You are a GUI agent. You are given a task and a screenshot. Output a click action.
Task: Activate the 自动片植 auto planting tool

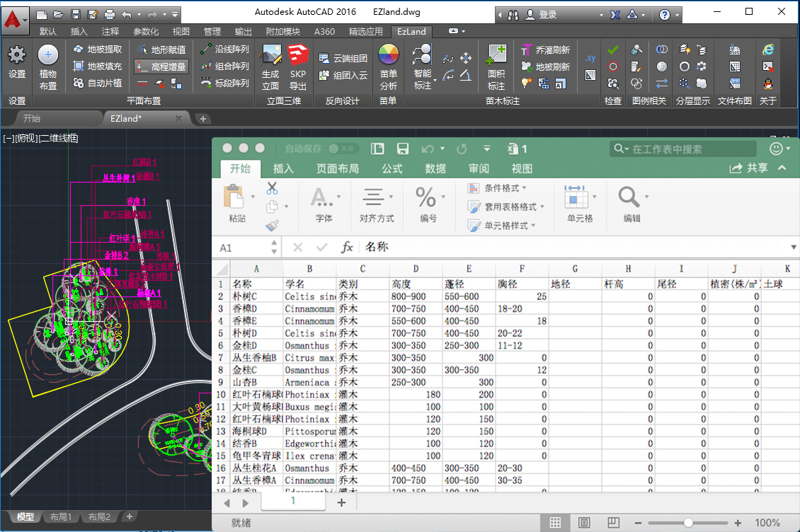pyautogui.click(x=98, y=83)
